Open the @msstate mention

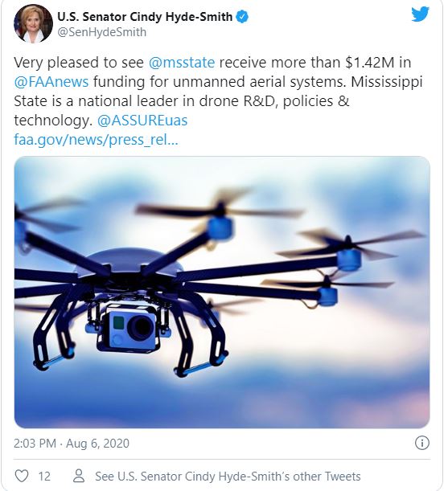[182, 63]
